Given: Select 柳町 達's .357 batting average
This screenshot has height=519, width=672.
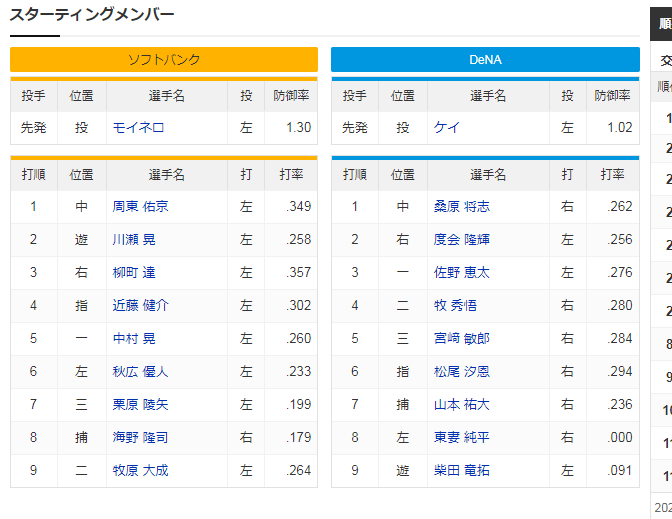Looking at the screenshot, I should pos(298,273).
